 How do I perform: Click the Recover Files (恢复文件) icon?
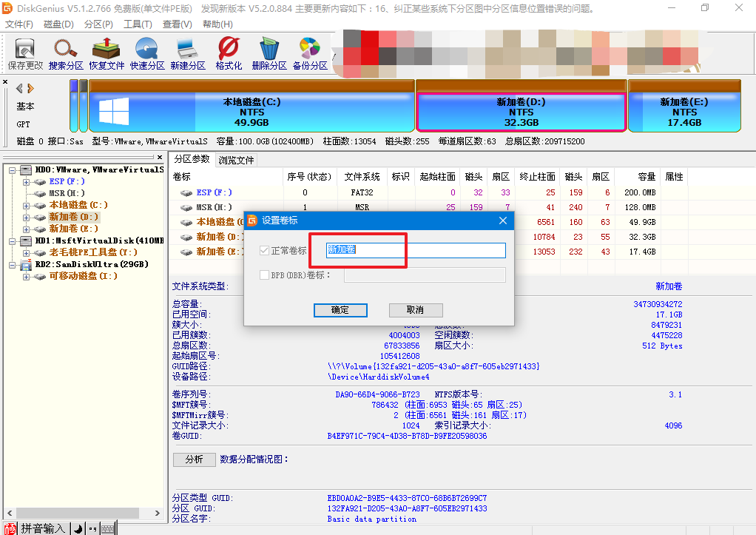(107, 53)
